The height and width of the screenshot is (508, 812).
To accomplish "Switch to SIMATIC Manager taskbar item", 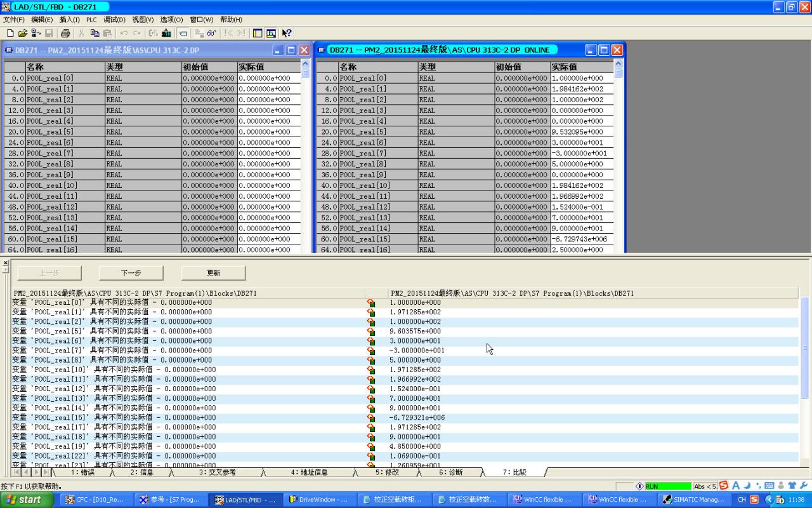I will point(695,500).
